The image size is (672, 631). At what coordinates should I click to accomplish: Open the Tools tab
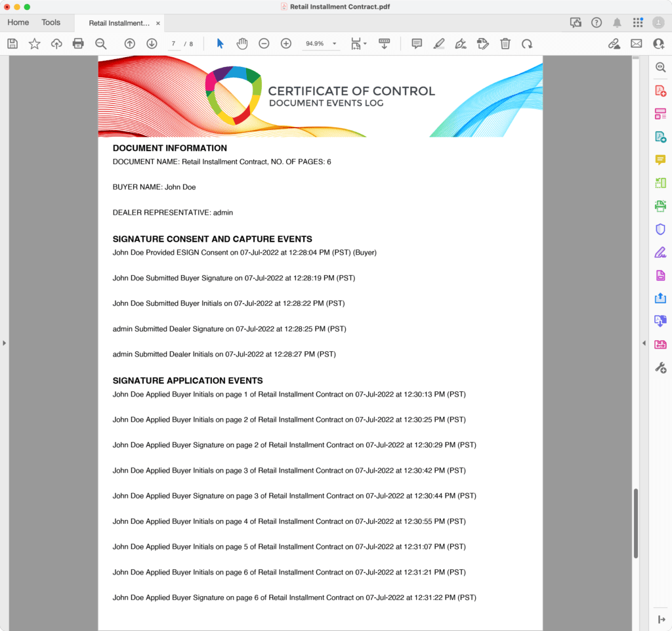(x=51, y=22)
